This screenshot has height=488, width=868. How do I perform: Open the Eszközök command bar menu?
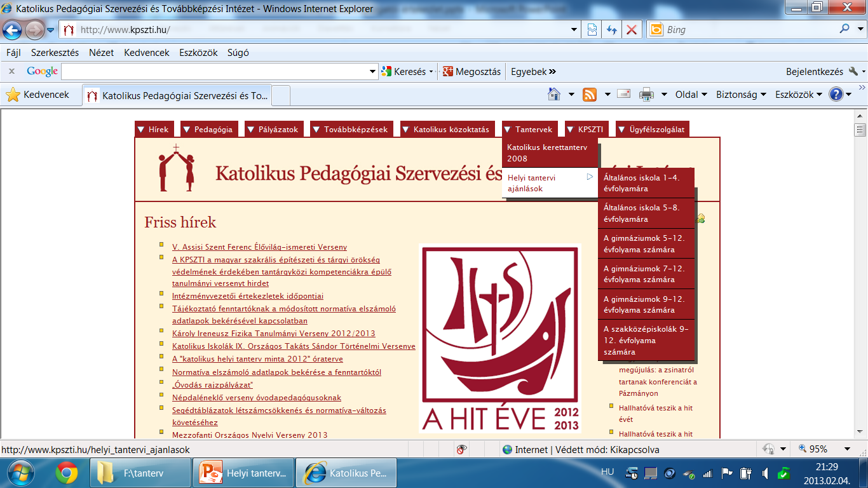point(799,95)
